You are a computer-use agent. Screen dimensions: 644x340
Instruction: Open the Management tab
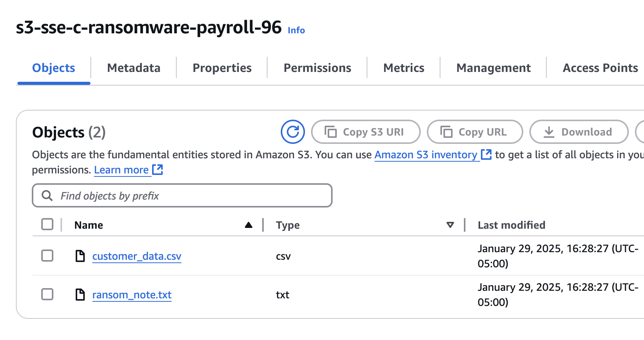[493, 68]
